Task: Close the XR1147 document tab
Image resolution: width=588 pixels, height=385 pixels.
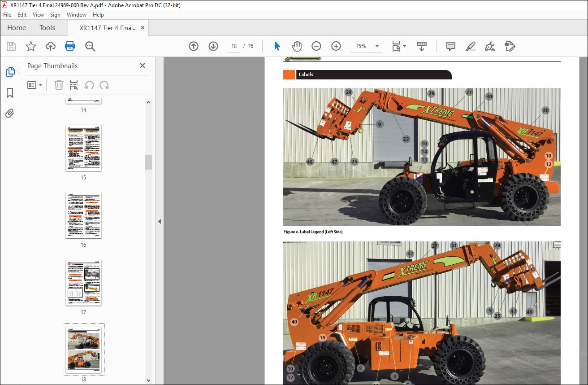Action: pyautogui.click(x=143, y=28)
